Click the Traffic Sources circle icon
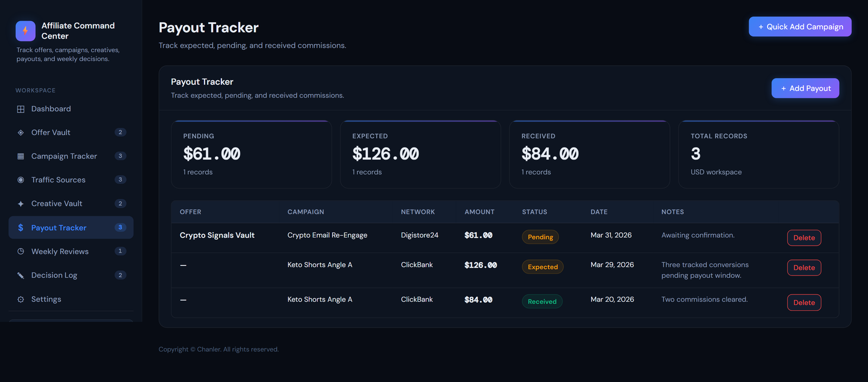 pyautogui.click(x=21, y=180)
